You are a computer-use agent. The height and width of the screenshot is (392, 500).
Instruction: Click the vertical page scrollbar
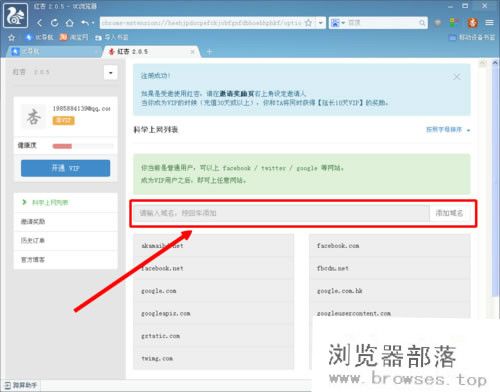click(x=495, y=182)
